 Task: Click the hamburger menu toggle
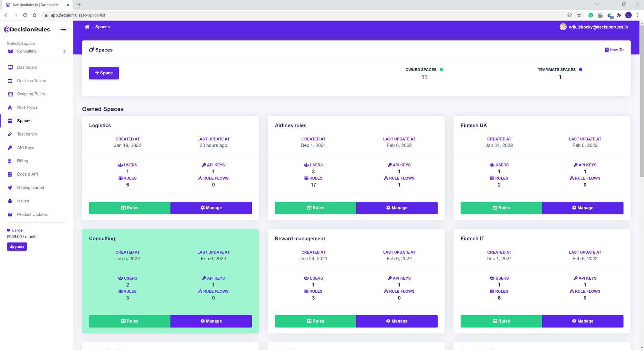tap(63, 29)
